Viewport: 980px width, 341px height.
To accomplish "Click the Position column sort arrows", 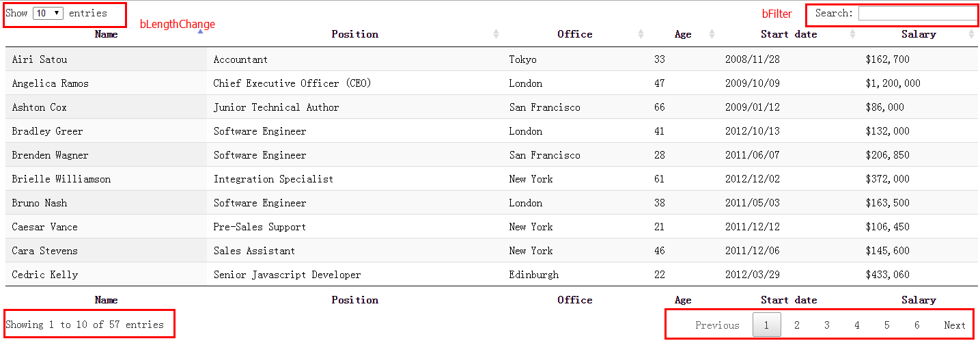I will pyautogui.click(x=496, y=34).
